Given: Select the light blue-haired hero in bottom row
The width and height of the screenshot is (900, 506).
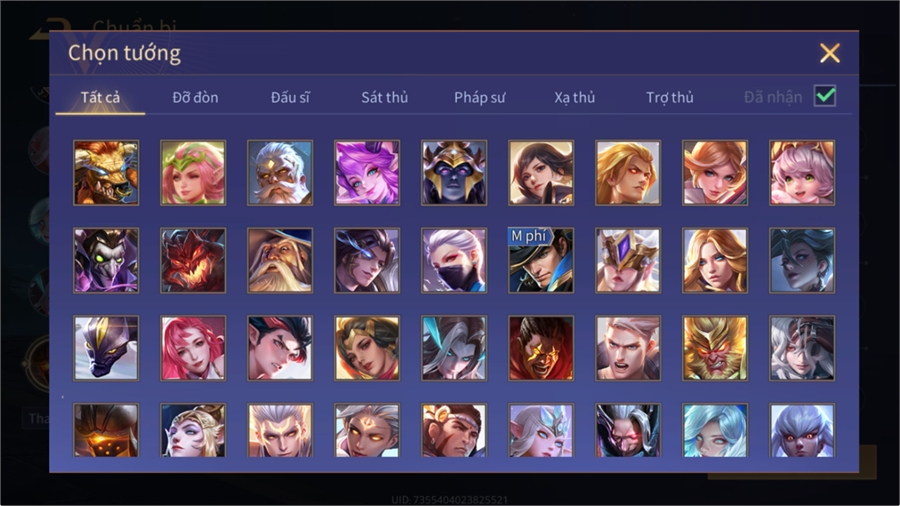Looking at the screenshot, I should coord(715,430).
